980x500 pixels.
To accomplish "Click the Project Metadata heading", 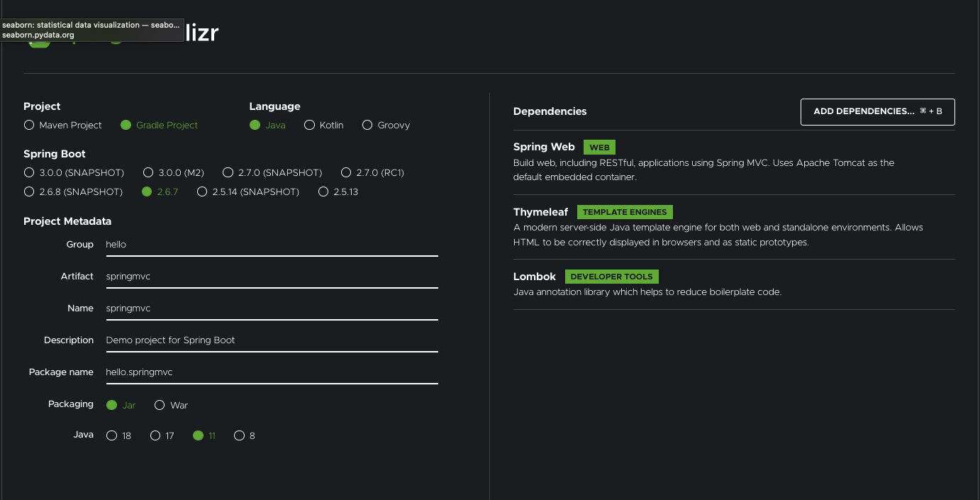I will 67,221.
